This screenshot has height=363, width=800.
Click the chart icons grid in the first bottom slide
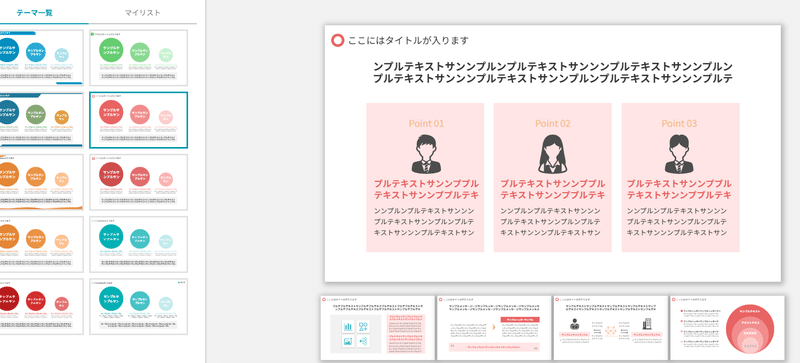[356, 334]
